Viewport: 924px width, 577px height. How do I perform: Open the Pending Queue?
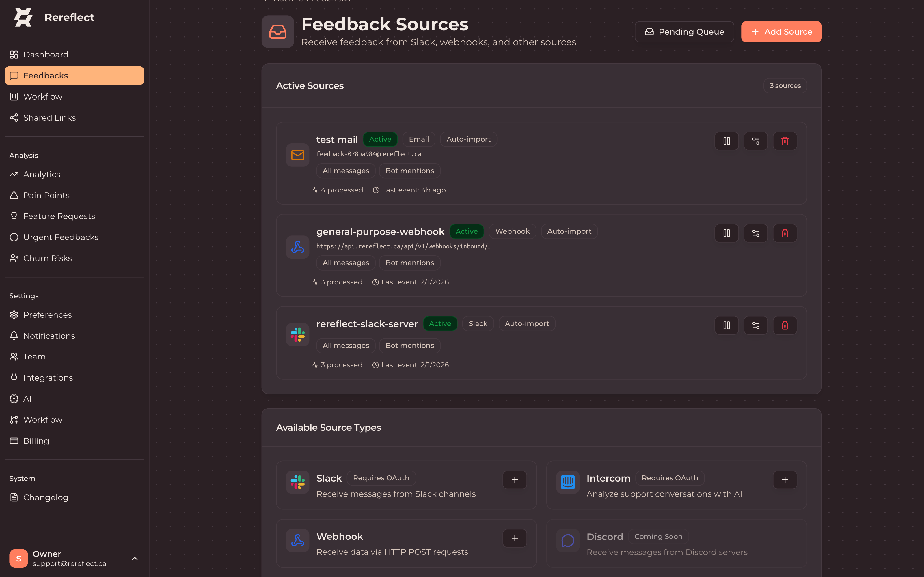tap(684, 32)
